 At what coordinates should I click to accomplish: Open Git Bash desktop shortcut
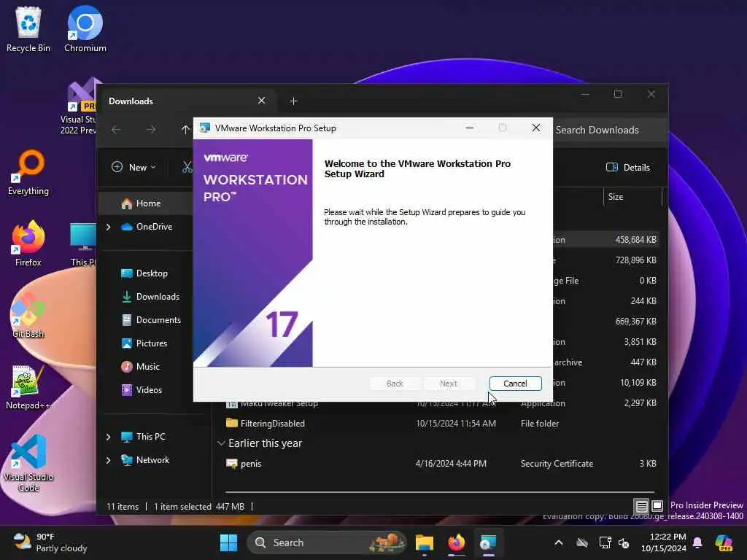coord(28,315)
